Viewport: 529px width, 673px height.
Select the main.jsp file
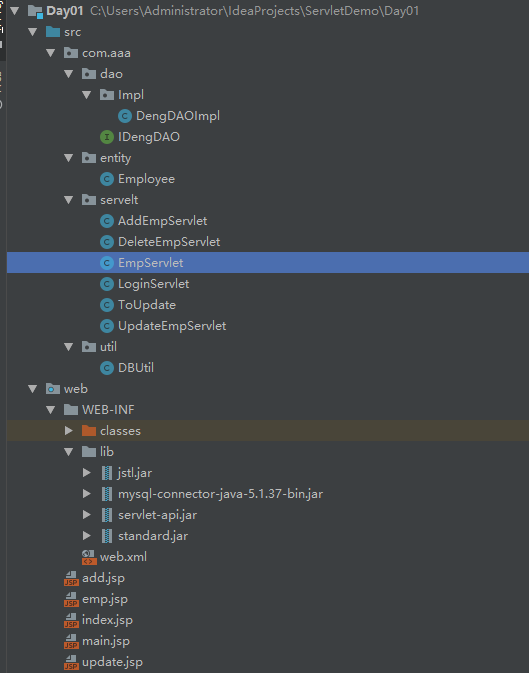tap(106, 641)
